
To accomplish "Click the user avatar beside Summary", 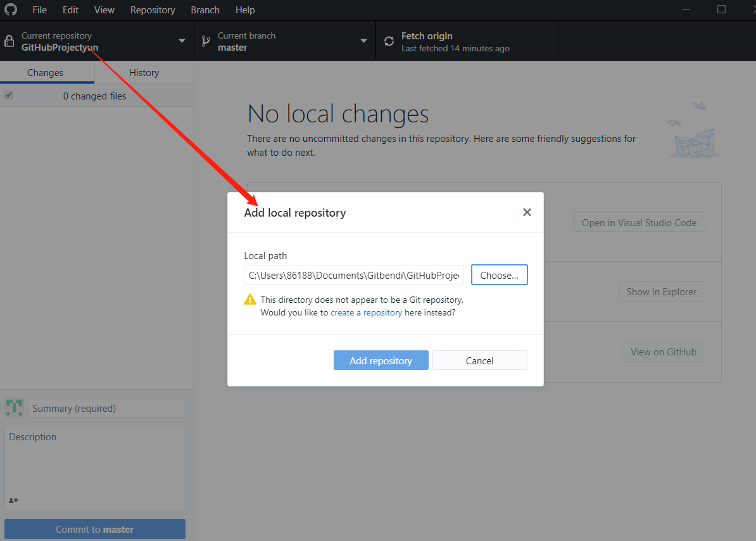I will point(14,408).
